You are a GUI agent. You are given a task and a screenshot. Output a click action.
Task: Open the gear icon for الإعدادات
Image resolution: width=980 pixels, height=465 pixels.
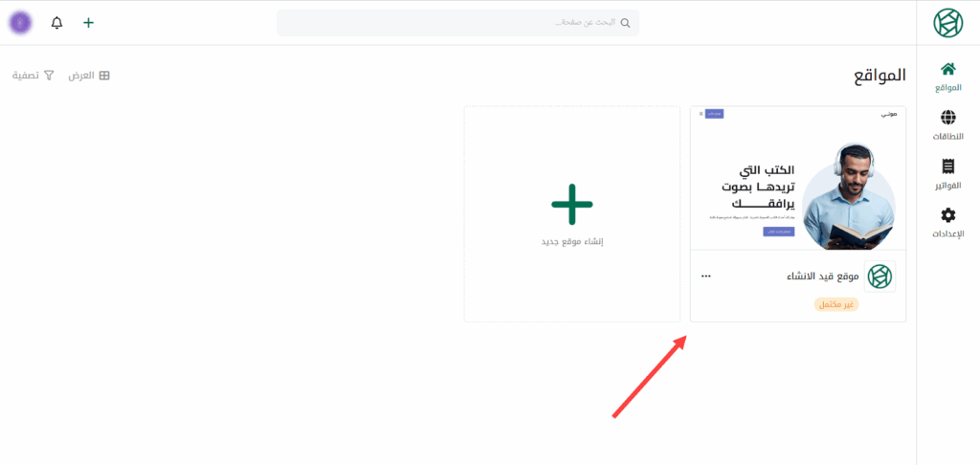point(948,215)
